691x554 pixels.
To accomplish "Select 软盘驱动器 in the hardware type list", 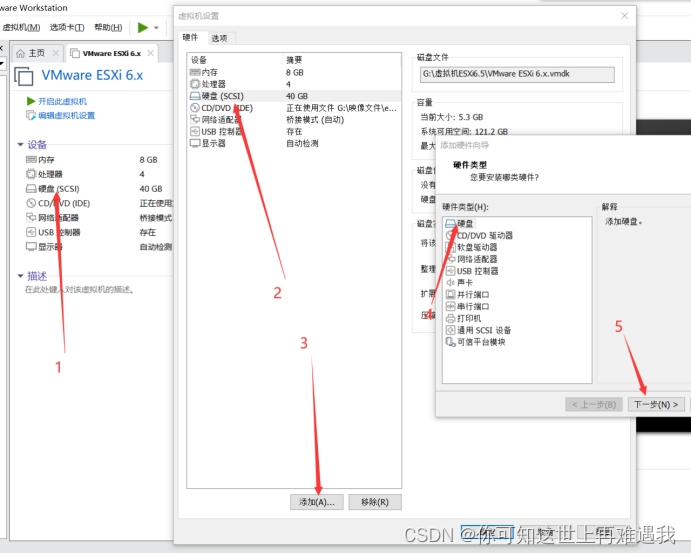I will (x=472, y=247).
